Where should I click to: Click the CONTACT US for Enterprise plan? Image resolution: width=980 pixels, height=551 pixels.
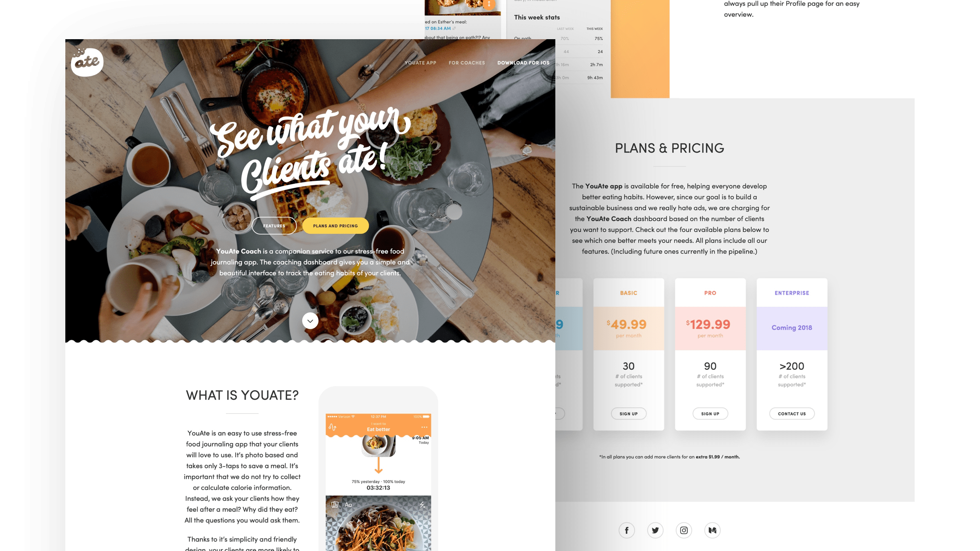point(792,413)
